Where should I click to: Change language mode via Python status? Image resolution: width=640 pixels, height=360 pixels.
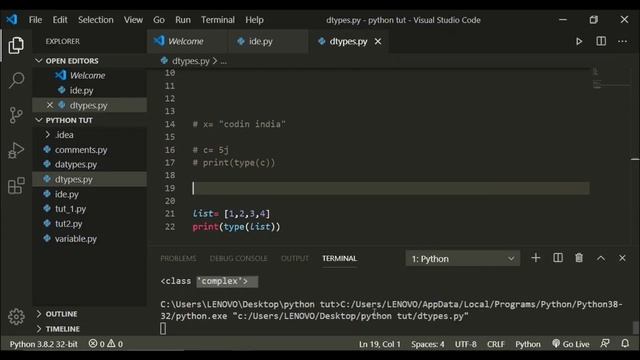(x=527, y=344)
